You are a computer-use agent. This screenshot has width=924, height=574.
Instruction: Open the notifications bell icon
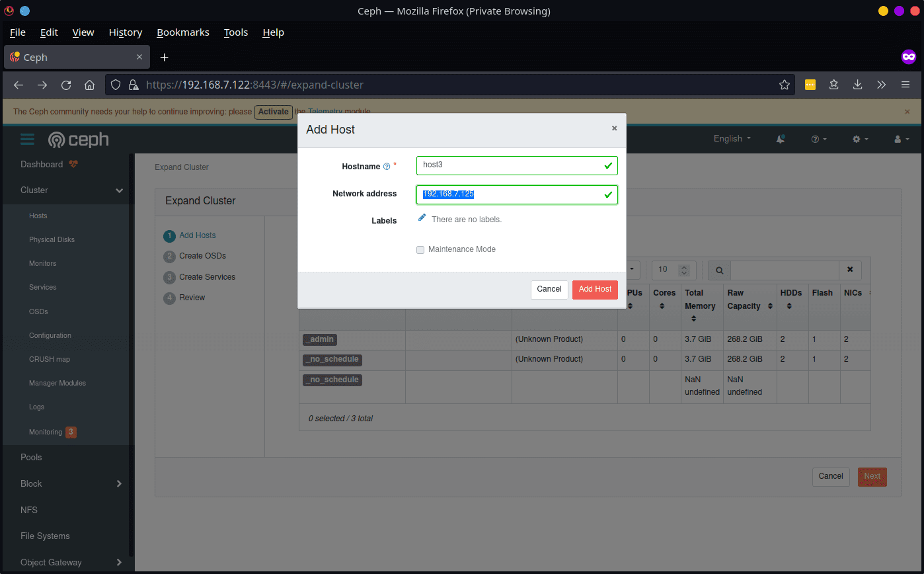[781, 139]
